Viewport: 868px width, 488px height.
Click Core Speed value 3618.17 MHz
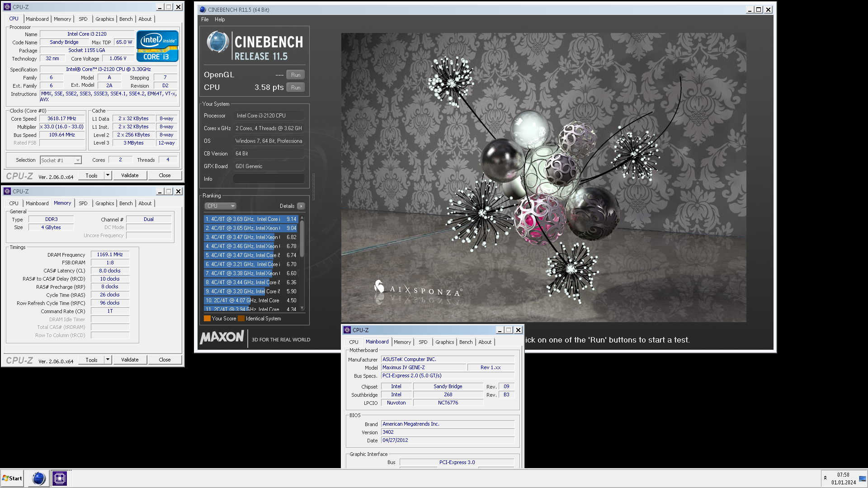tap(62, 118)
